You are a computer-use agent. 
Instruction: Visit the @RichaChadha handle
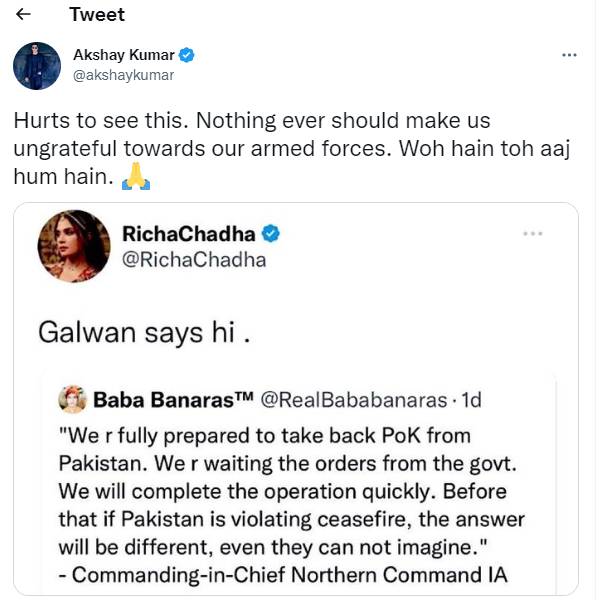[x=185, y=261]
